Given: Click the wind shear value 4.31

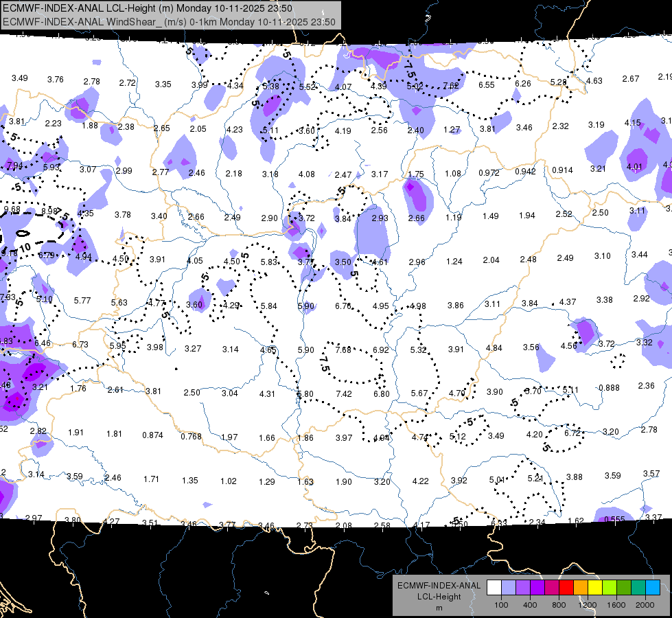Looking at the screenshot, I should pos(268,393).
